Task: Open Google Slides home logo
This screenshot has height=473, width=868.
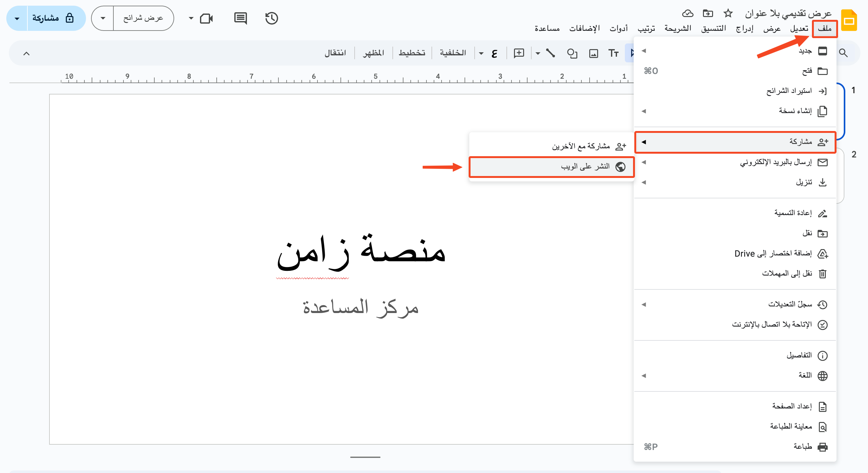Action: tap(849, 20)
